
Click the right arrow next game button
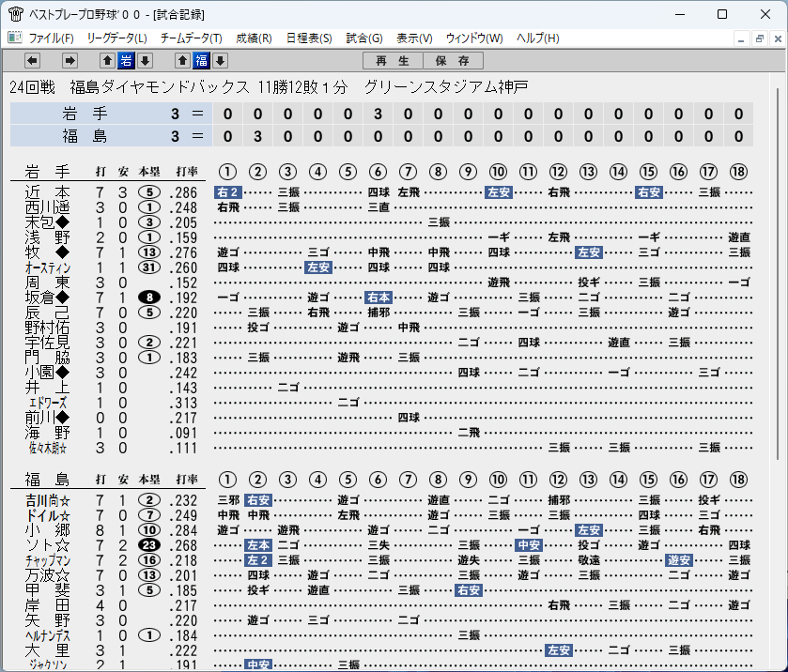point(70,61)
